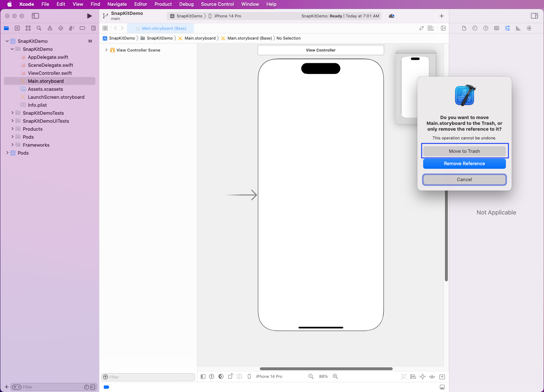
Task: Open the Symbol navigator
Action: click(x=28, y=28)
